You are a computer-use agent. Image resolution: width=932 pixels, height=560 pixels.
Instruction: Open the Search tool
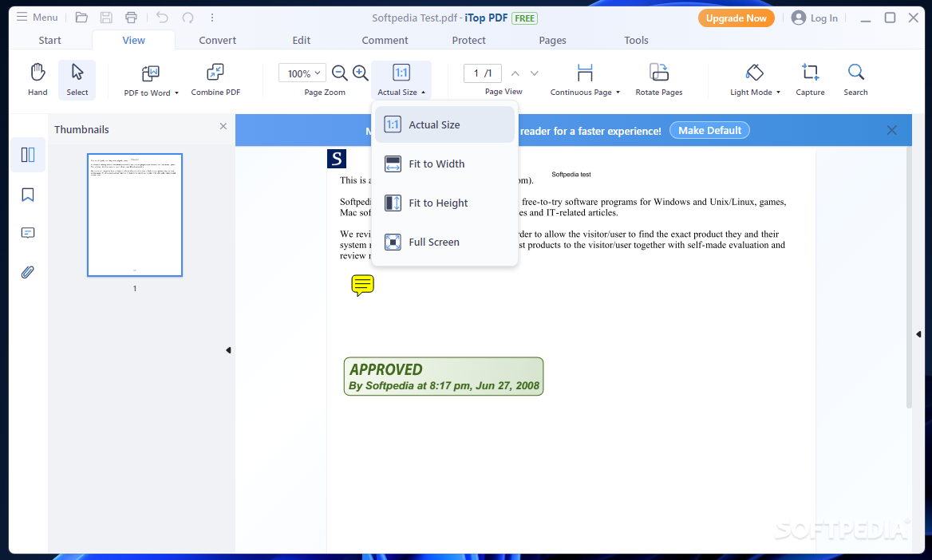(855, 79)
